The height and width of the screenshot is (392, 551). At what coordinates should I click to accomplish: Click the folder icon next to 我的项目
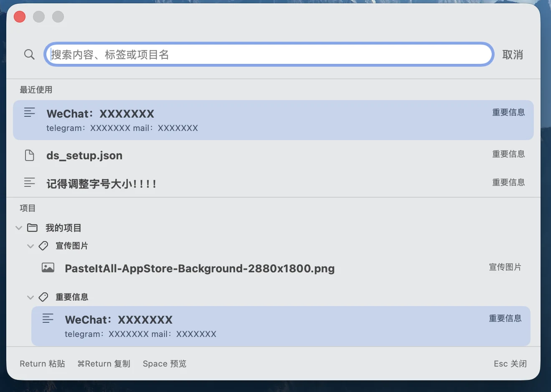32,228
